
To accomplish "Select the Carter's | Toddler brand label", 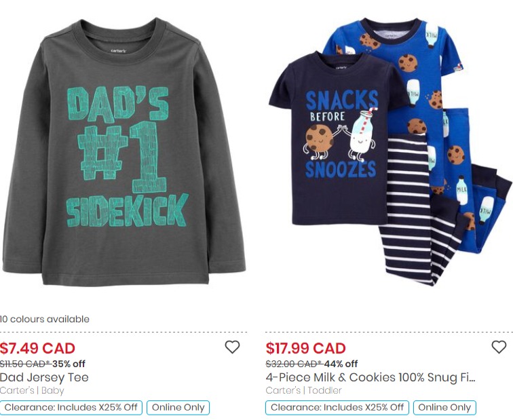I will 303,390.
